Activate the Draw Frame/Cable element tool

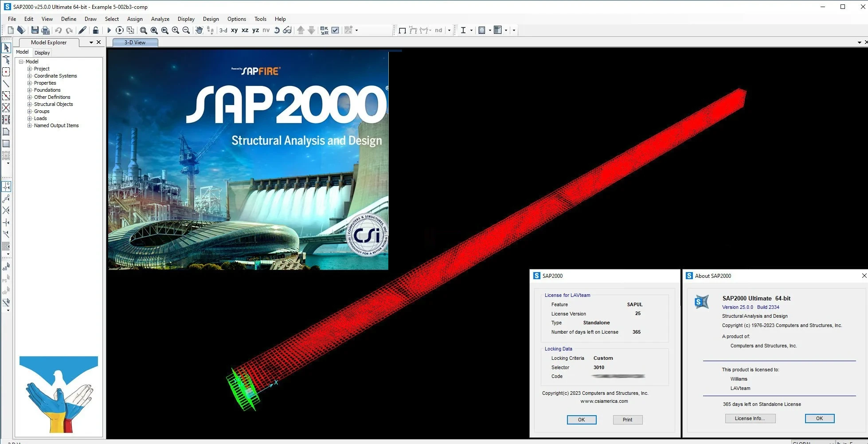point(7,84)
